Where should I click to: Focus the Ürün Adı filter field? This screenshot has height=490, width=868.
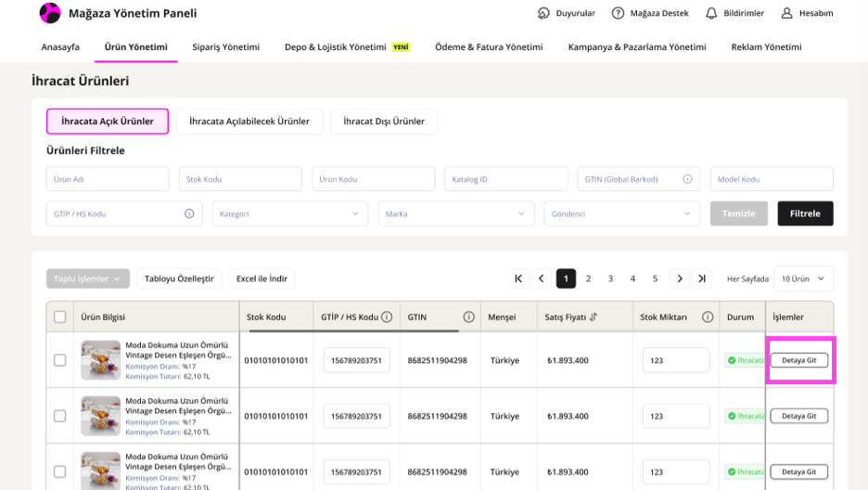click(x=108, y=179)
